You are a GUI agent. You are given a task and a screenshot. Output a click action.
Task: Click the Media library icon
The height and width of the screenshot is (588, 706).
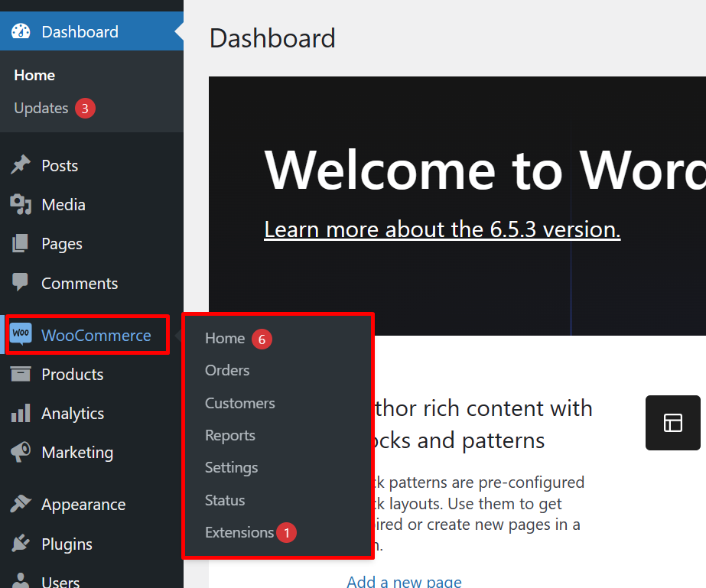21,204
